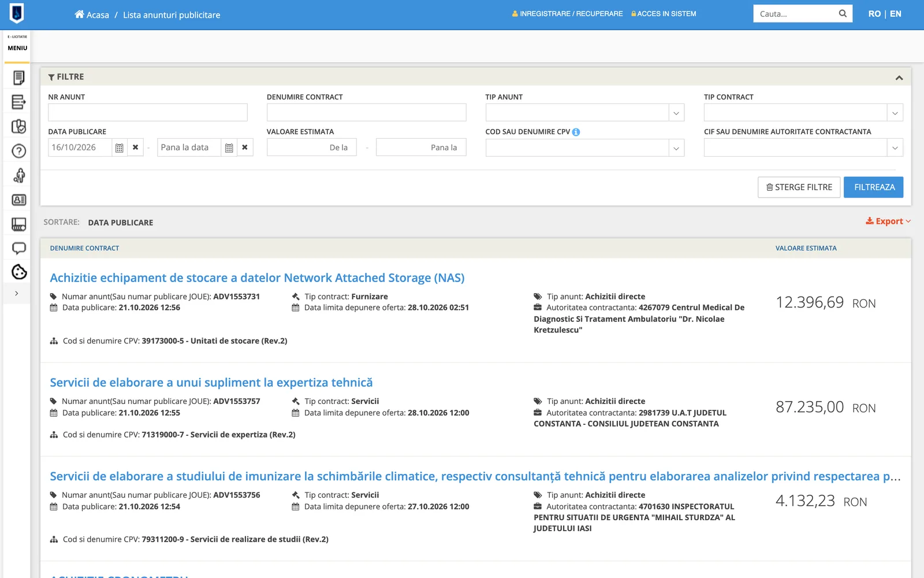This screenshot has width=924, height=578.
Task: Click the VALOARE ESTIMATA De la field
Action: pos(312,147)
